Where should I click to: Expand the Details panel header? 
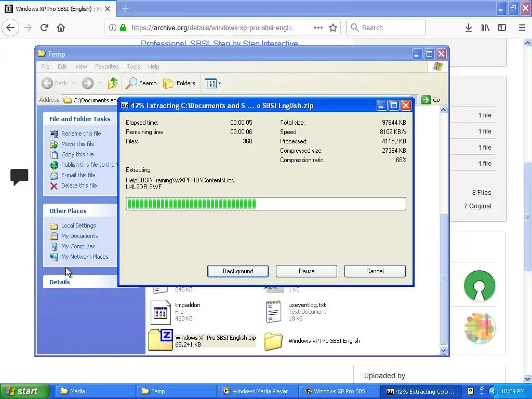click(x=80, y=282)
